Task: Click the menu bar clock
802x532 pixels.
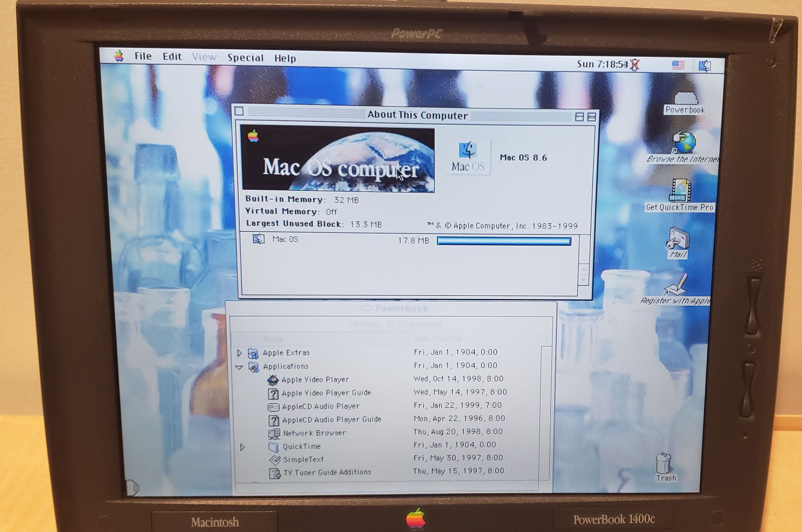Action: coord(602,64)
